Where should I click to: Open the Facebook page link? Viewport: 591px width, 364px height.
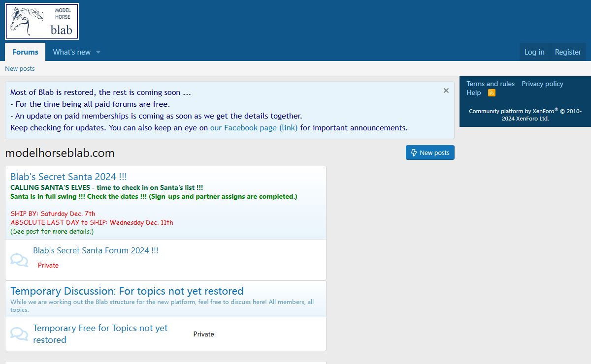click(254, 128)
